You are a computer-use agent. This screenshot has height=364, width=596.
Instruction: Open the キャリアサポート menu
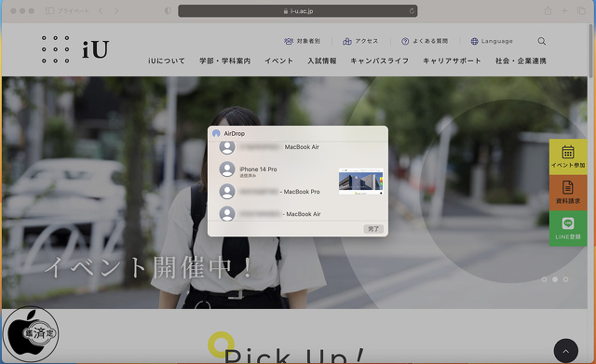click(452, 61)
